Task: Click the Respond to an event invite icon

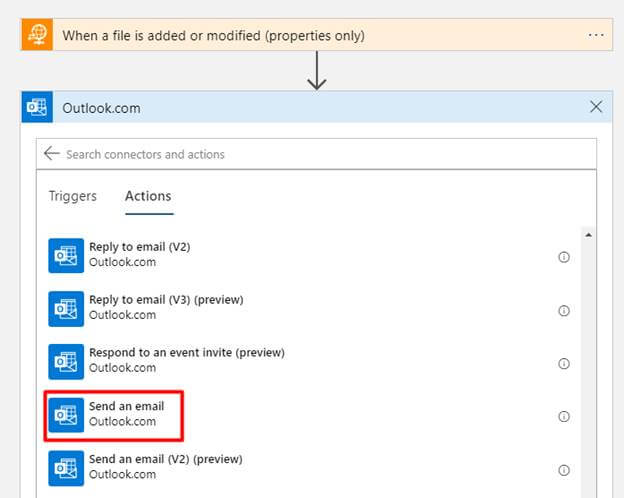Action: pos(66,361)
